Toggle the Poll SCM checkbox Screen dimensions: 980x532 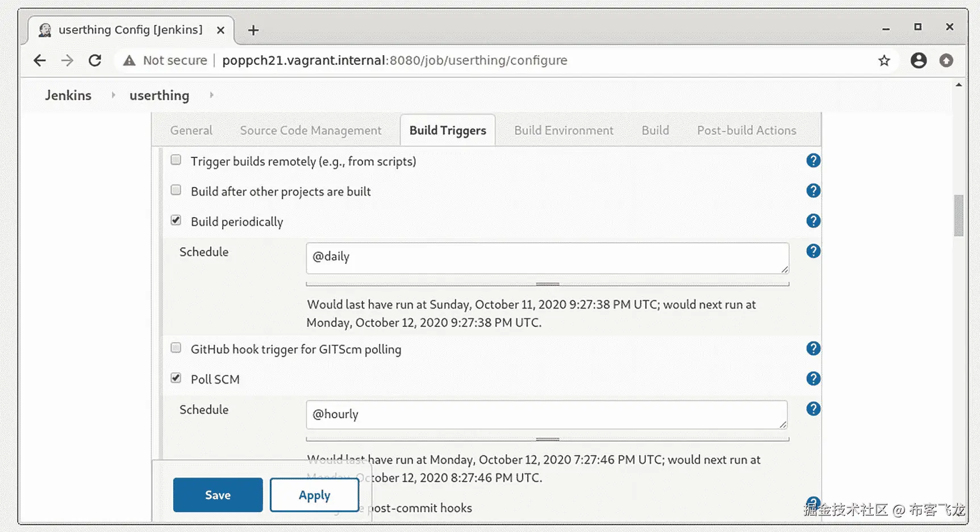(x=176, y=378)
